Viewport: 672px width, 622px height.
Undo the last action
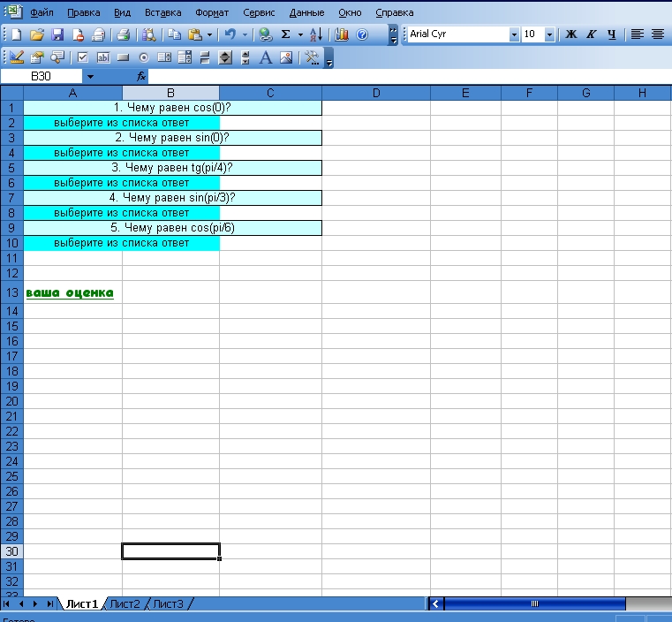coord(230,34)
